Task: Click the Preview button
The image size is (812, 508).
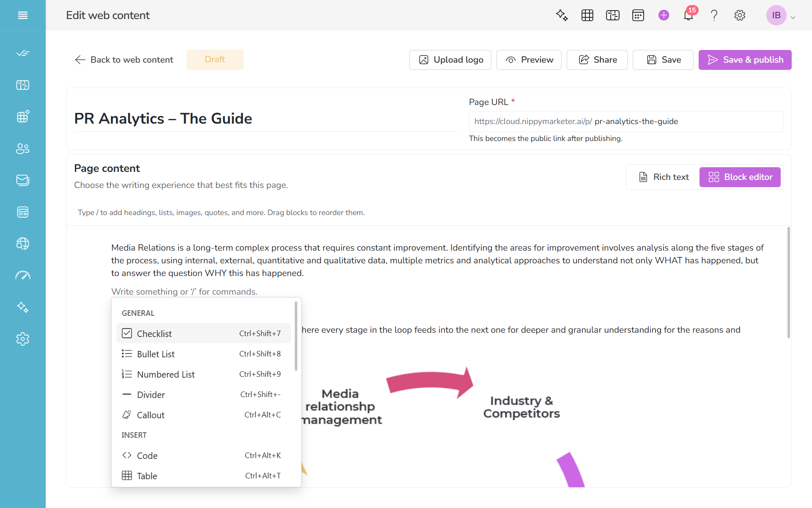Action: click(529, 60)
